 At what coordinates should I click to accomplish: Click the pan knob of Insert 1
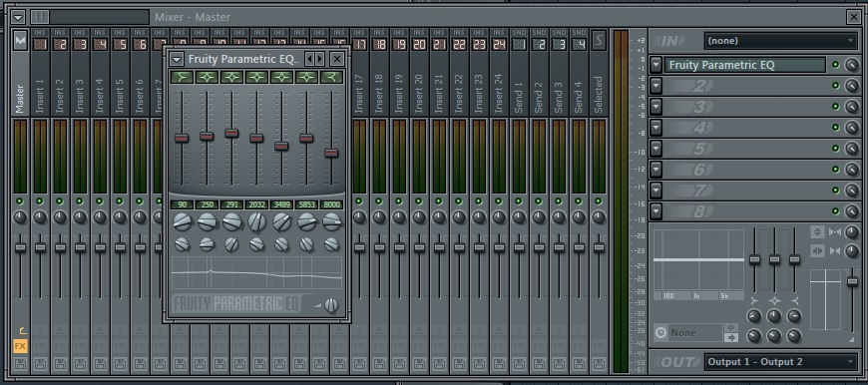point(41,217)
